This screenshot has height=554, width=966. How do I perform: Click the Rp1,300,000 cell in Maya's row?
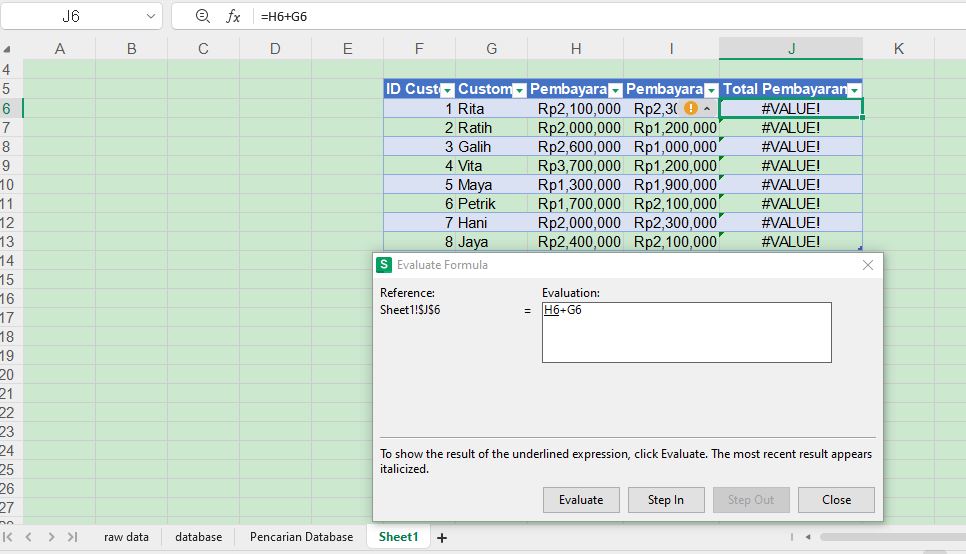[575, 185]
